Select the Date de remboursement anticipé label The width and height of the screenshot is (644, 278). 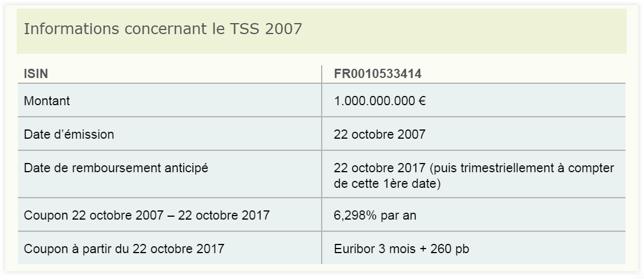(116, 168)
